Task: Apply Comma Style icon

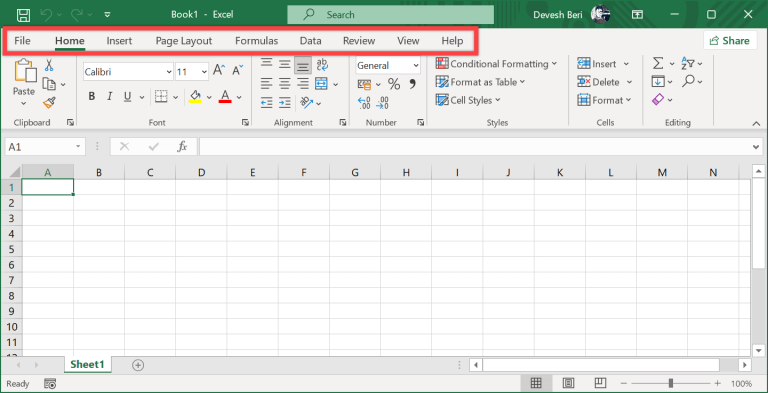Action: tap(412, 84)
